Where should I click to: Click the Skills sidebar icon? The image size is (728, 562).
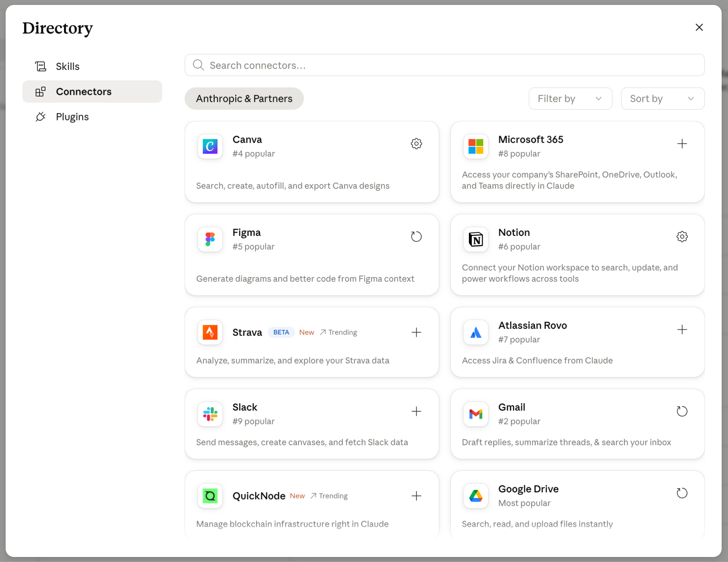pyautogui.click(x=41, y=66)
